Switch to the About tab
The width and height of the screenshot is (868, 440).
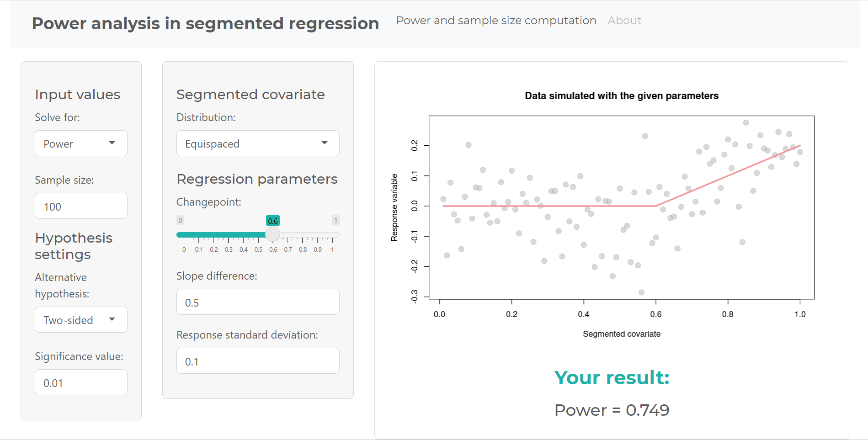pyautogui.click(x=624, y=21)
